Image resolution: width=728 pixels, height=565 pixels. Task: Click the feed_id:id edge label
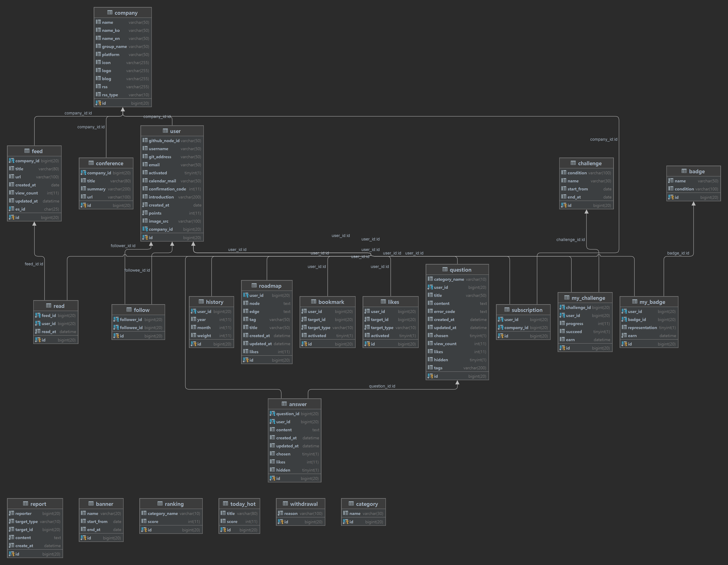(x=34, y=264)
